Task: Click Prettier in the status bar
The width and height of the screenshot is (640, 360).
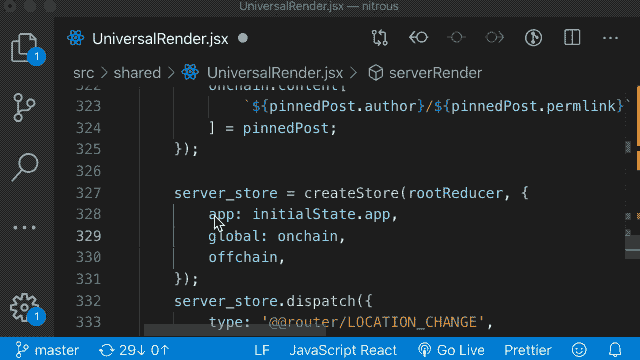Action: coord(527,350)
